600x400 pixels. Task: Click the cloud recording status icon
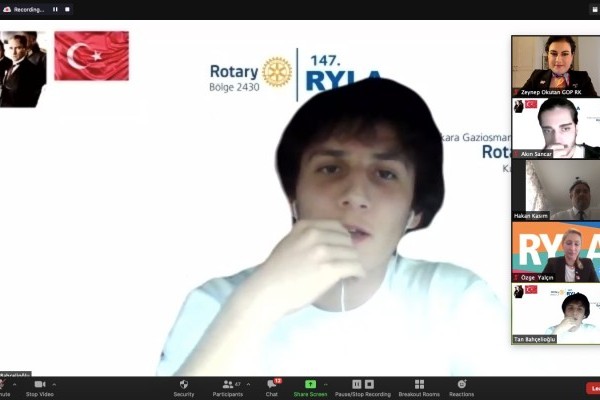[7, 10]
